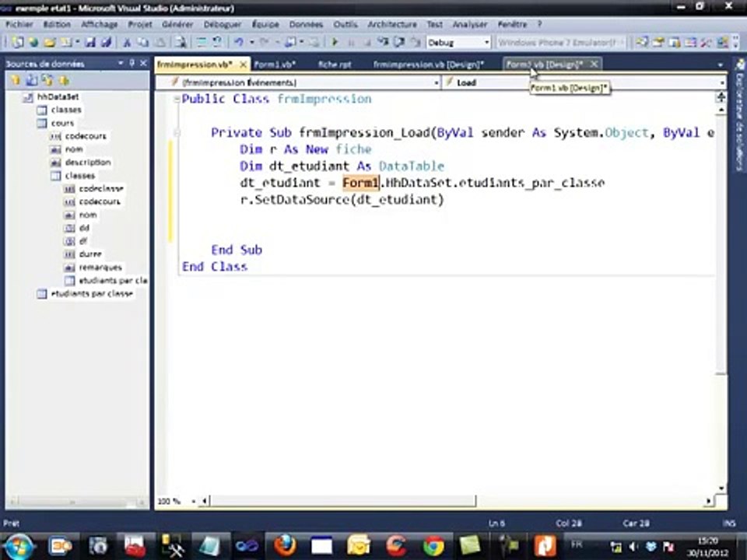Click the r.SetDataSource(dt_etudiant) code line
The image size is (747, 560).
pyautogui.click(x=342, y=200)
